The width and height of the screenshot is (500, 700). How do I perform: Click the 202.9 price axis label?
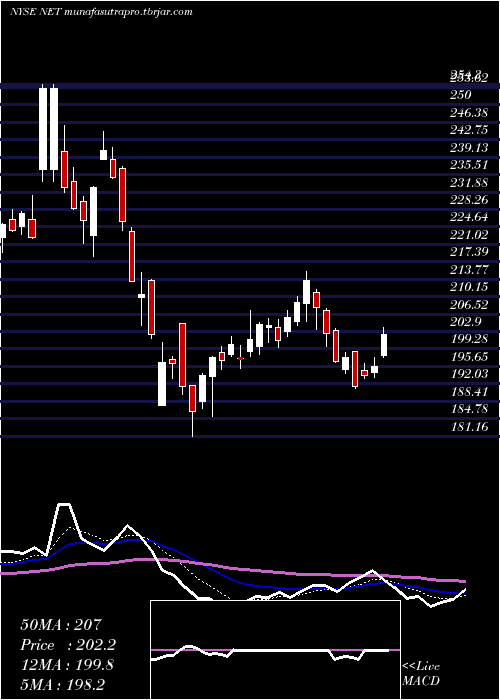[465, 322]
